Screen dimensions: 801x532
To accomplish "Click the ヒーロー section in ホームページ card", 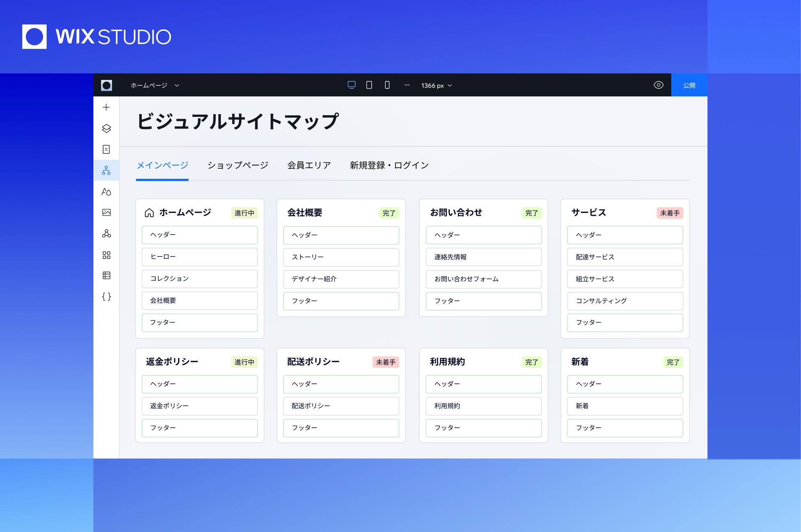I will 200,257.
